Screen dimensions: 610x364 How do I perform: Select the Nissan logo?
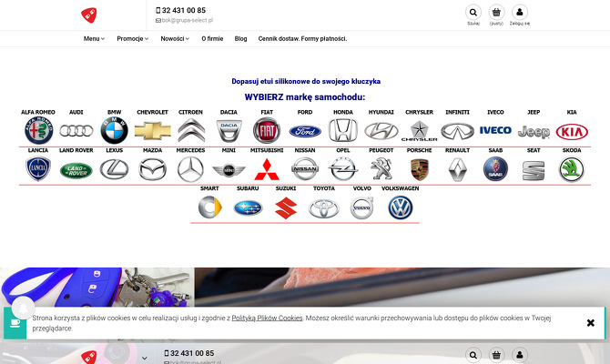305,168
